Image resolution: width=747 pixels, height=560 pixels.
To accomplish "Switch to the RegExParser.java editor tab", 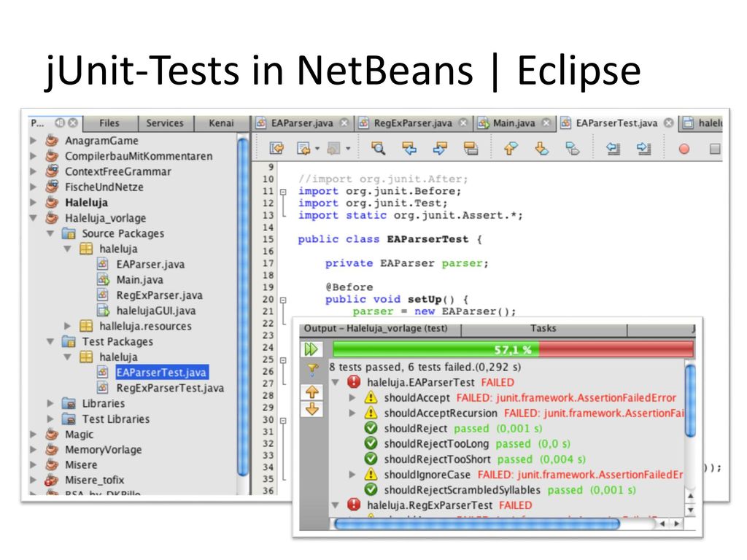I will click(x=413, y=122).
